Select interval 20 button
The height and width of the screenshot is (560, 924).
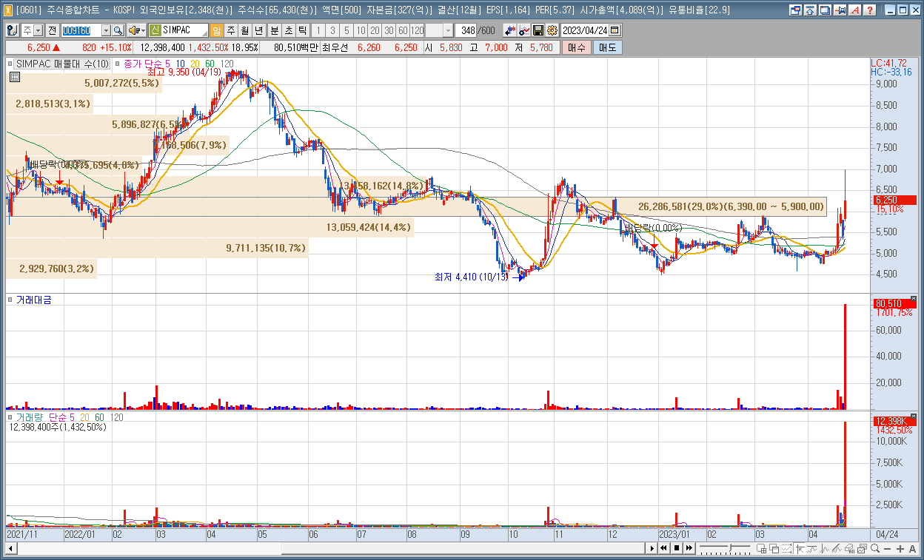tap(375, 30)
